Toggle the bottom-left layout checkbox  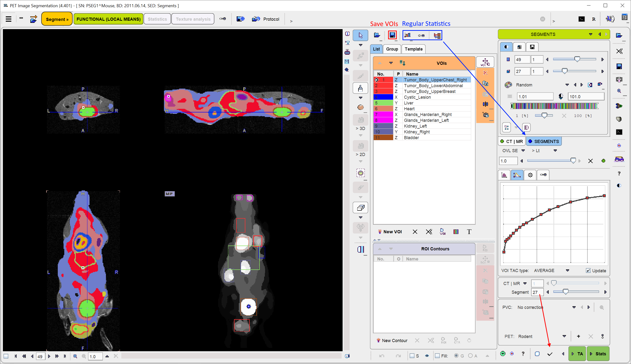(6, 356)
